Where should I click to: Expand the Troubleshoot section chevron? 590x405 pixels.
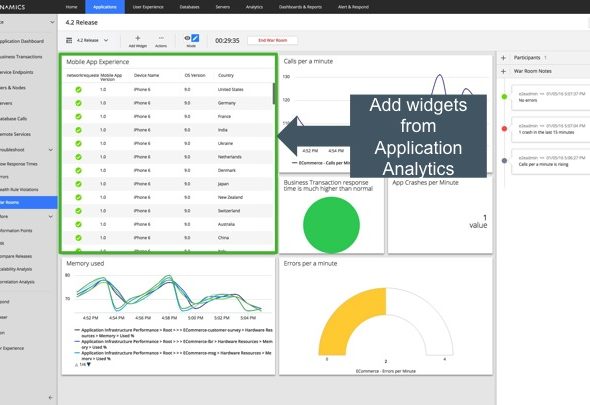[51, 150]
